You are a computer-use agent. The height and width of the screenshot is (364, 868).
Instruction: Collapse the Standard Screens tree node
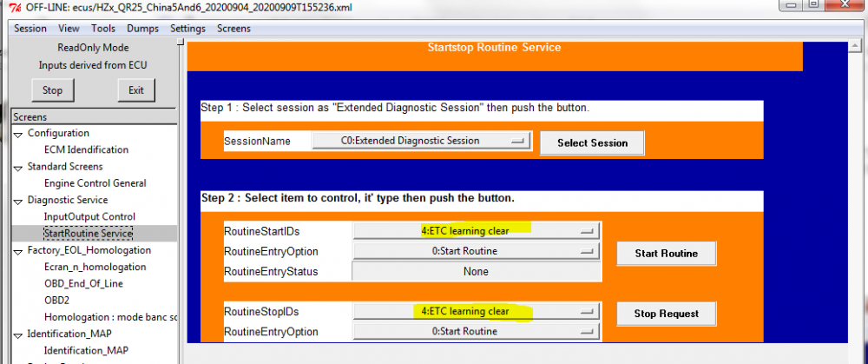tap(18, 168)
